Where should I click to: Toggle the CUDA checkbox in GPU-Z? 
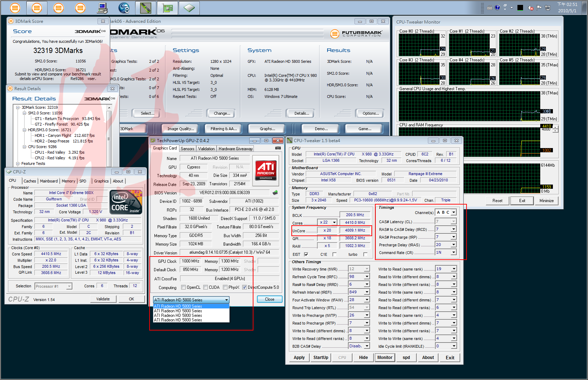(x=205, y=287)
